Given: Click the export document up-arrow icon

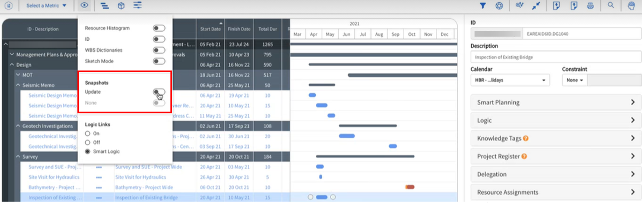Looking at the screenshot, I should click(573, 6).
